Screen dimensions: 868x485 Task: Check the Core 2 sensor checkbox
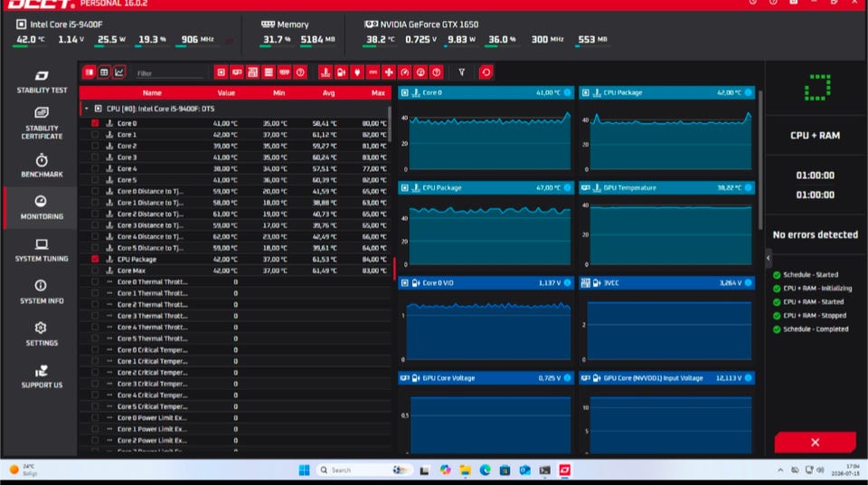tap(95, 146)
